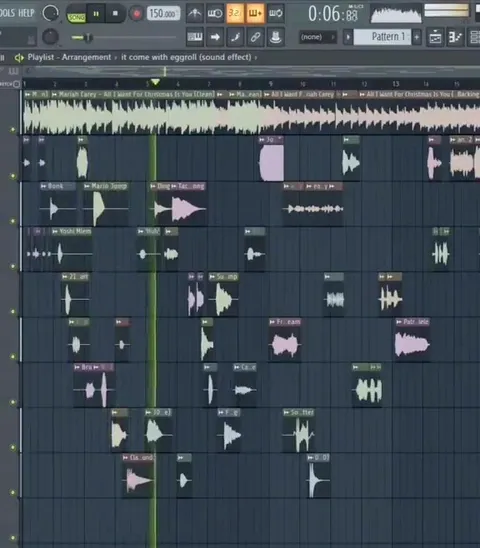Click the arrow after eggroll (sound effect)

point(256,57)
